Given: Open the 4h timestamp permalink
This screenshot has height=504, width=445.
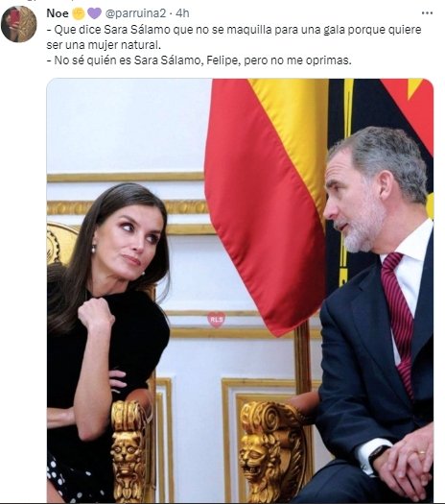Looking at the screenshot, I should coord(182,13).
